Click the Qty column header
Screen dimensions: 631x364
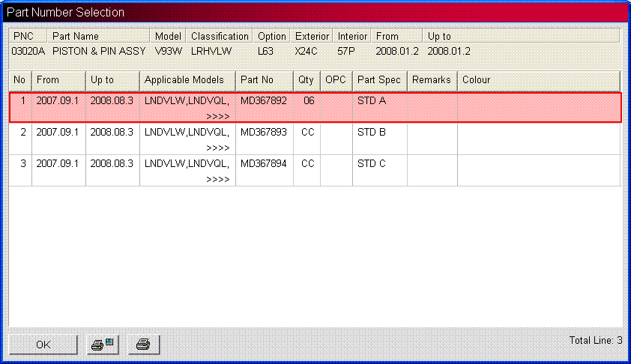307,80
